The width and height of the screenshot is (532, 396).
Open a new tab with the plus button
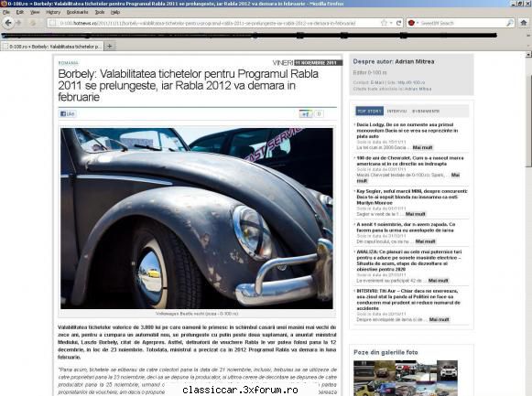pyautogui.click(x=109, y=47)
